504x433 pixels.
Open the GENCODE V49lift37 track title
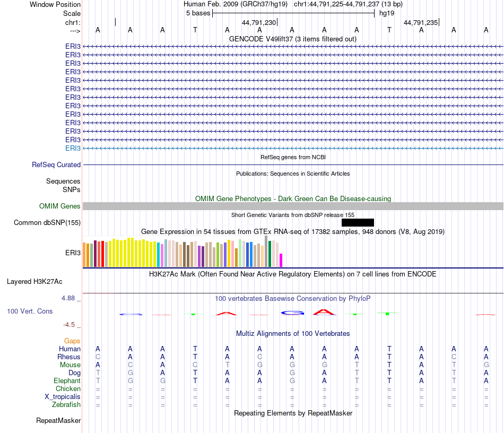tap(292, 39)
